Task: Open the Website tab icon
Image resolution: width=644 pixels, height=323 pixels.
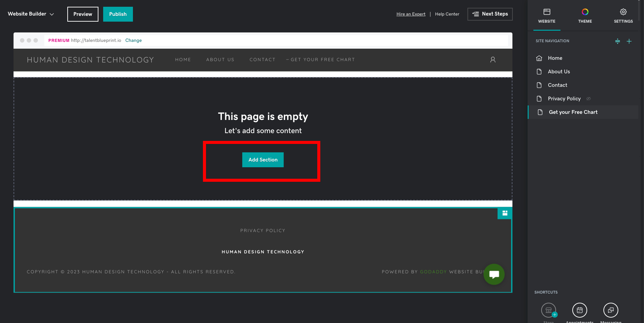Action: (x=547, y=12)
